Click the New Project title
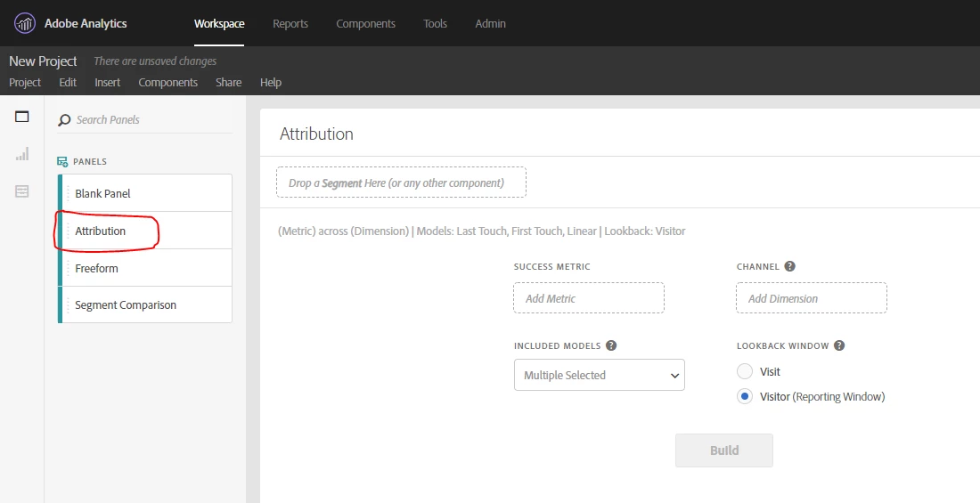 tap(43, 61)
